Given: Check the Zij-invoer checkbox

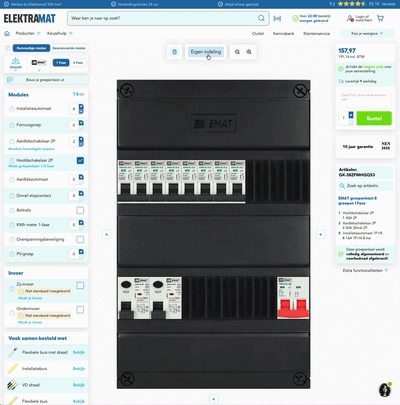Looking at the screenshot, I should click(80, 286).
